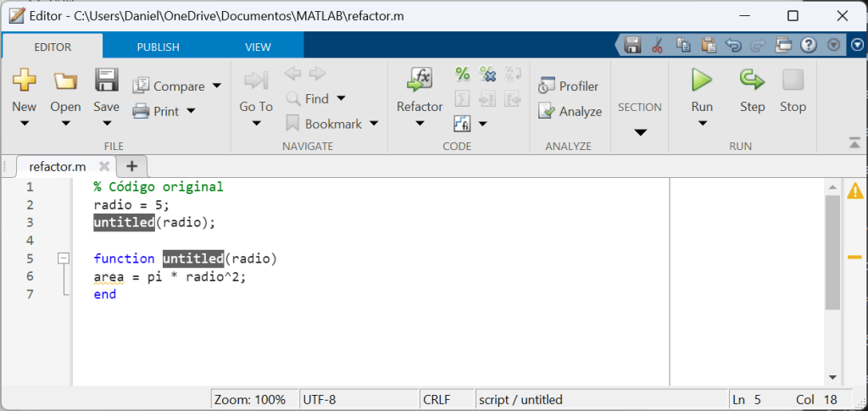Click the New file plus icon
Screen dimensions: 868x411
click(x=24, y=81)
